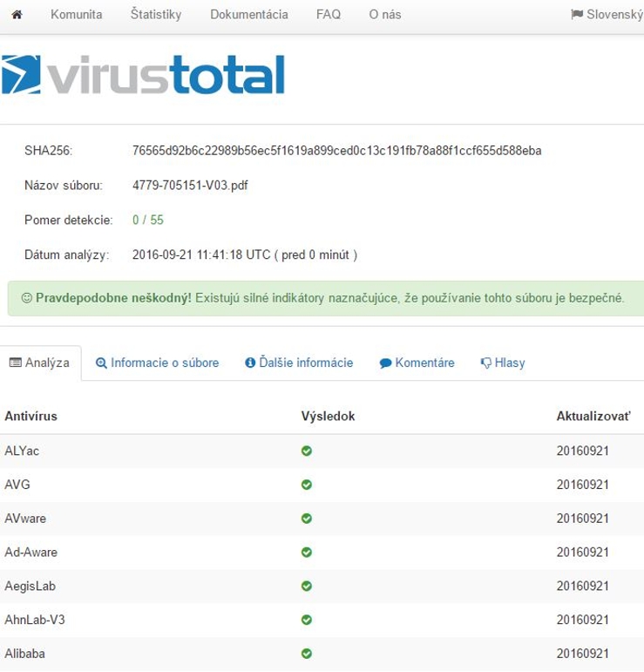The image size is (644, 672).
Task: Open the Slovenský language dropdown
Action: tap(607, 15)
